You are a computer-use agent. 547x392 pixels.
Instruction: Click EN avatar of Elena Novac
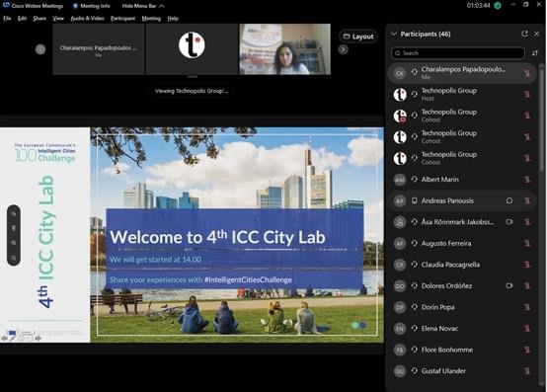400,328
